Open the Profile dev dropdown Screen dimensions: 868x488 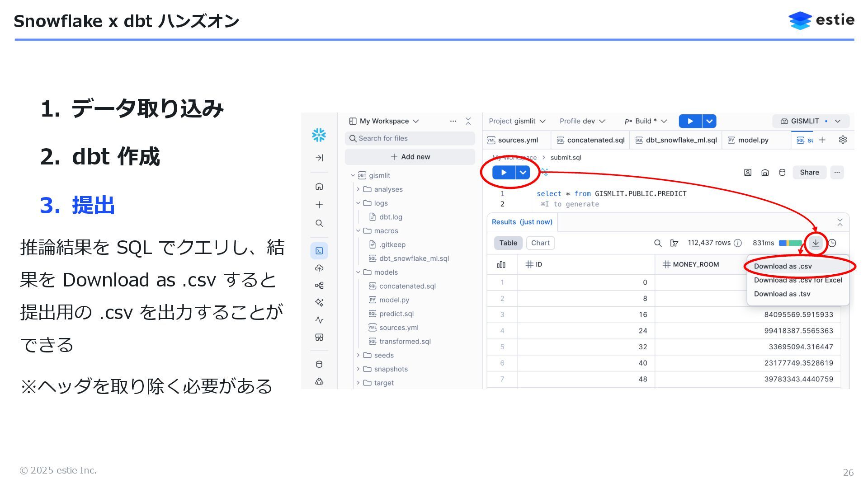coord(582,121)
